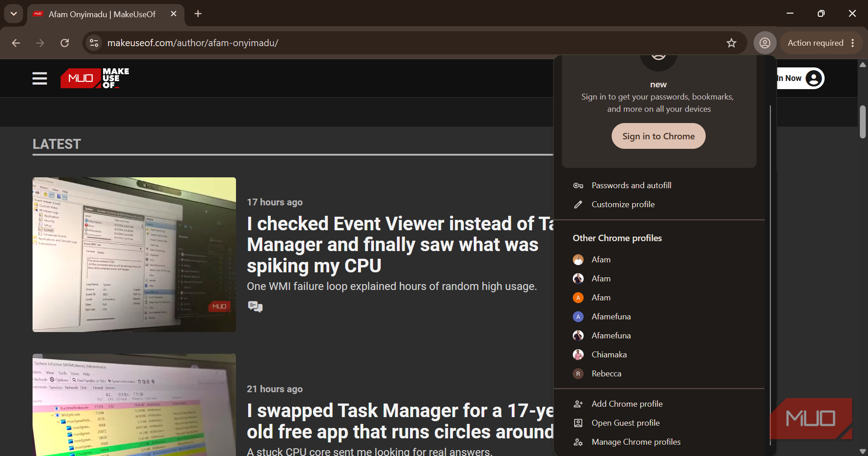Reload the current page
The width and height of the screenshot is (868, 456).
click(65, 43)
